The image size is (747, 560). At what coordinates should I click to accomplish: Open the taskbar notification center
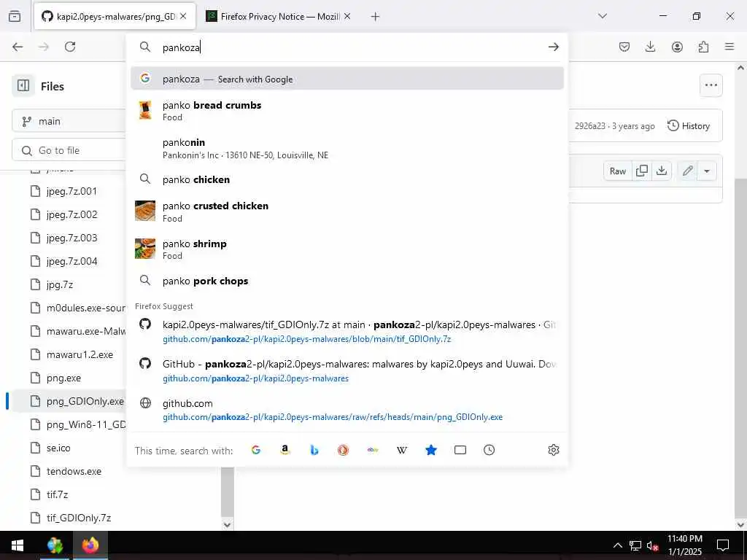click(723, 545)
